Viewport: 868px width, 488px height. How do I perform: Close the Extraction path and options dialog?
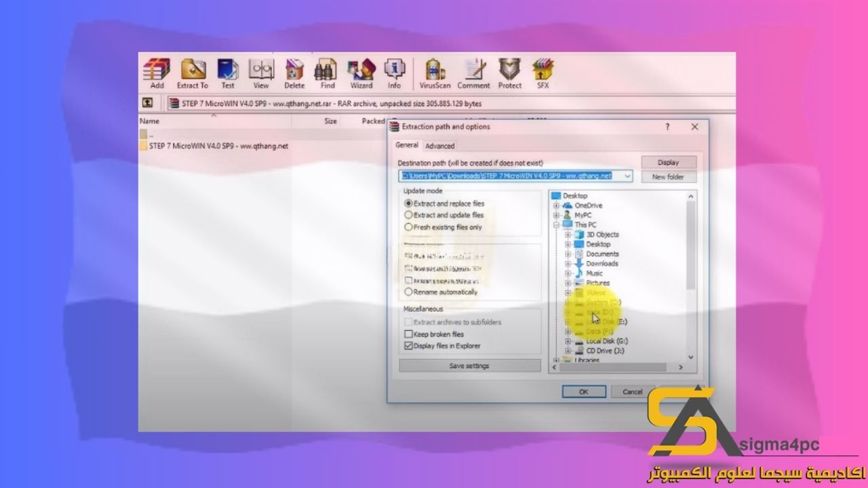point(694,127)
